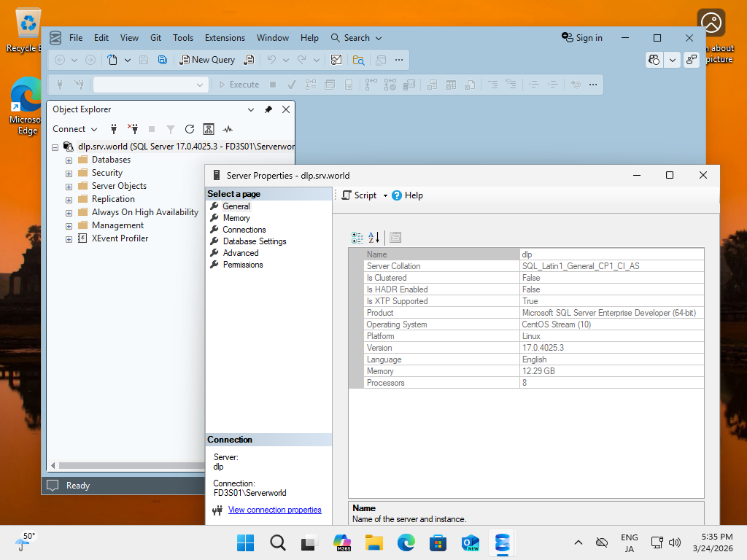Viewport: 747px width, 560px height.
Task: Expand the XEvent Profiler node
Action: pyautogui.click(x=69, y=239)
